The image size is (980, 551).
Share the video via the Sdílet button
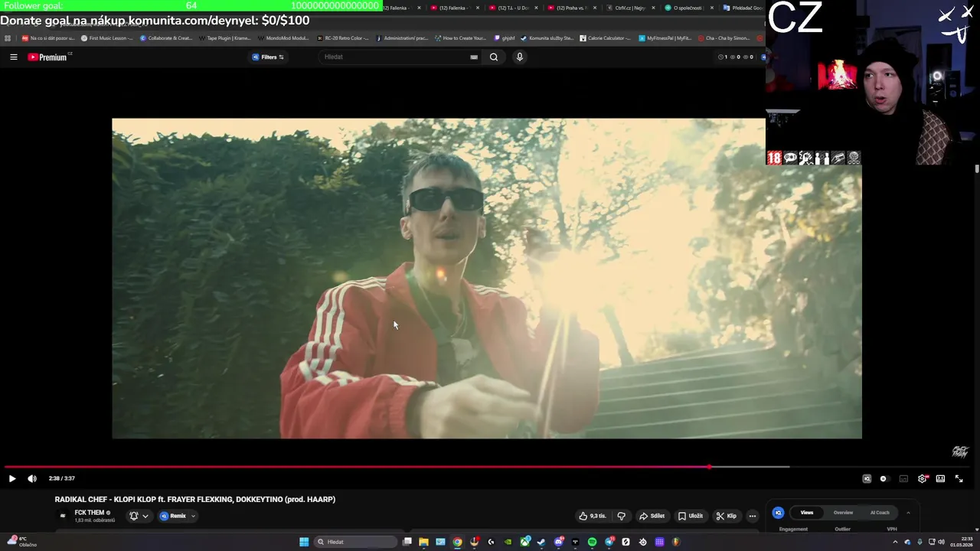tap(652, 516)
